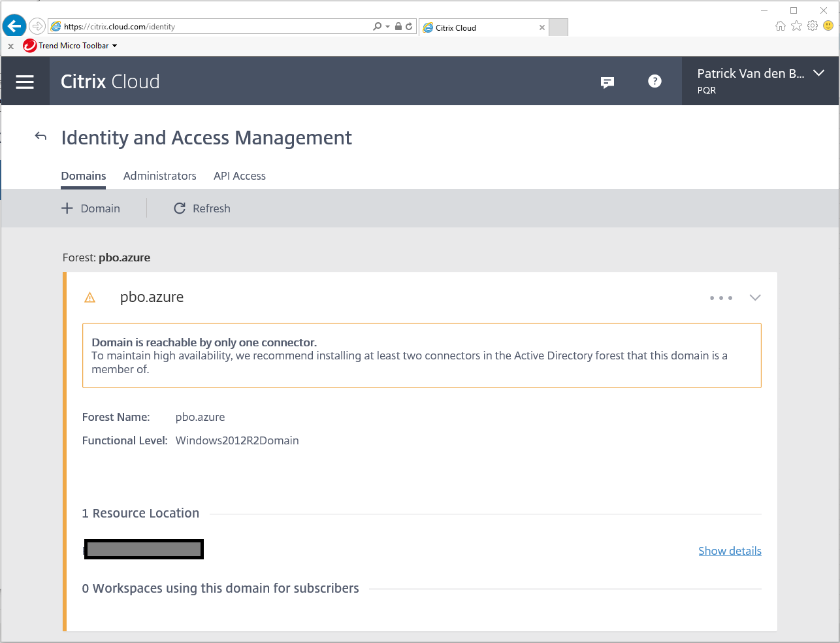Viewport: 840px width, 643px height.
Task: Click the browser home icon
Action: (x=780, y=26)
